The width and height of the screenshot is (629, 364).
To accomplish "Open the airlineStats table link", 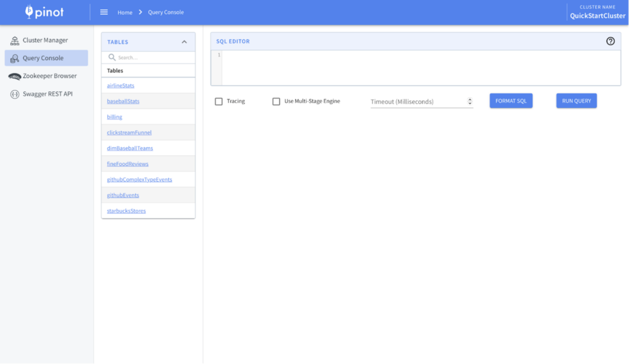I will pyautogui.click(x=120, y=85).
